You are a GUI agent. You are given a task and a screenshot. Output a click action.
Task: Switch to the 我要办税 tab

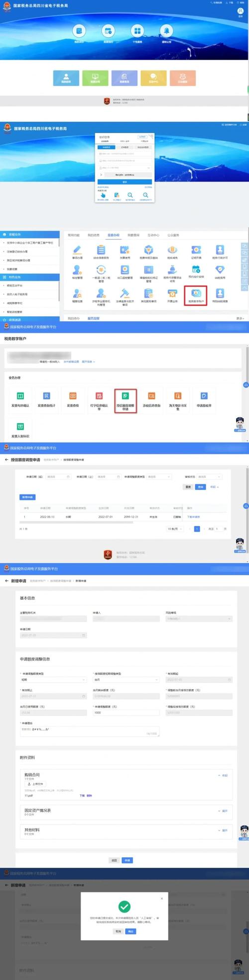click(114, 235)
